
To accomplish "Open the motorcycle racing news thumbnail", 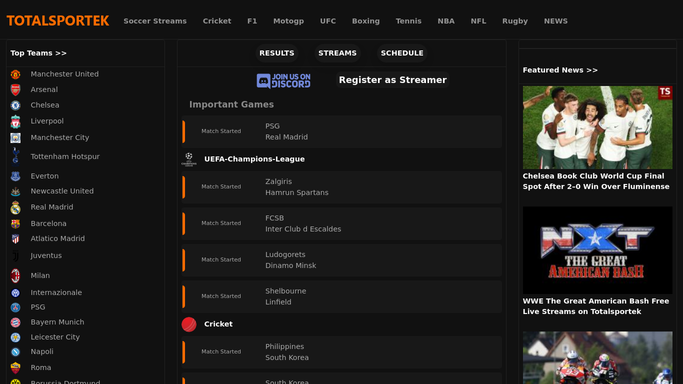I will 597,358.
